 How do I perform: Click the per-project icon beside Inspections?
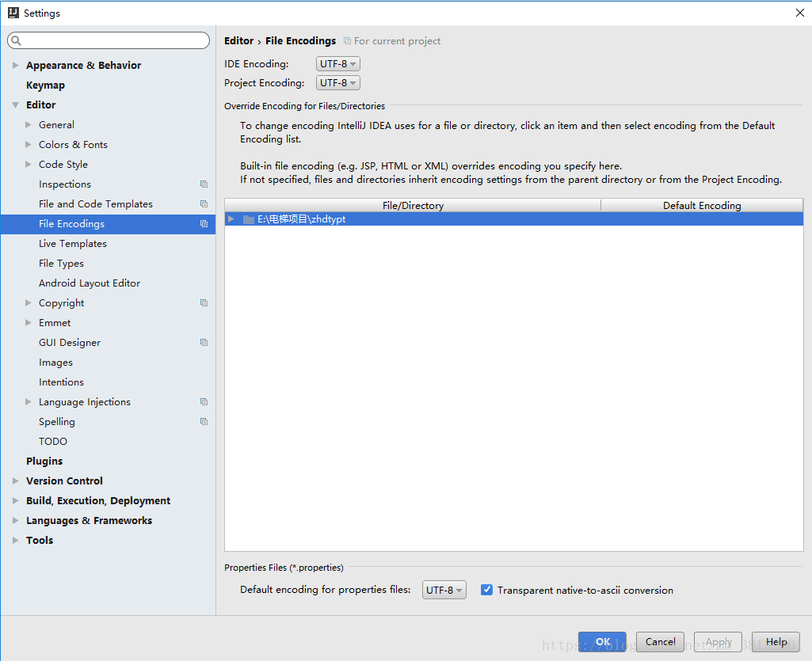pyautogui.click(x=204, y=184)
